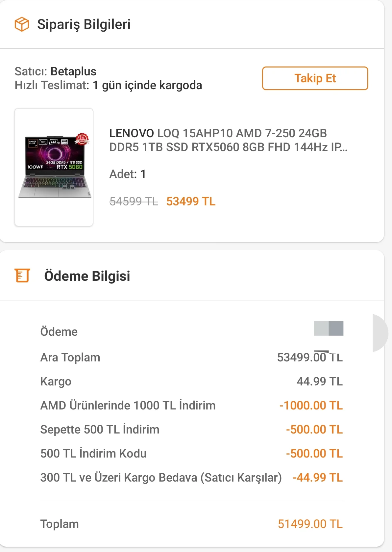Click the Toplam 51499.00 TL amount

tap(310, 524)
